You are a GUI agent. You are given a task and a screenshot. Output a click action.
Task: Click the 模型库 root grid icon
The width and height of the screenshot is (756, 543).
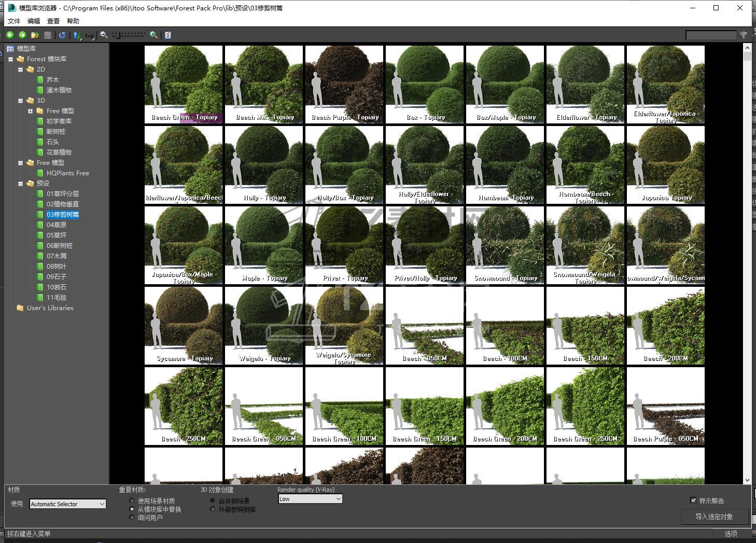point(10,49)
